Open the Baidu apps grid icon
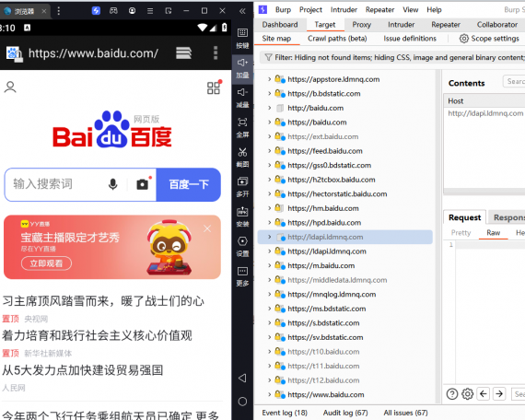The image size is (525, 420). [x=214, y=87]
